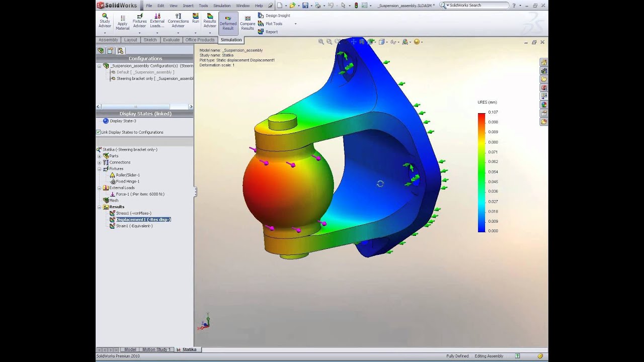Collapse the Results tree node

99,207
